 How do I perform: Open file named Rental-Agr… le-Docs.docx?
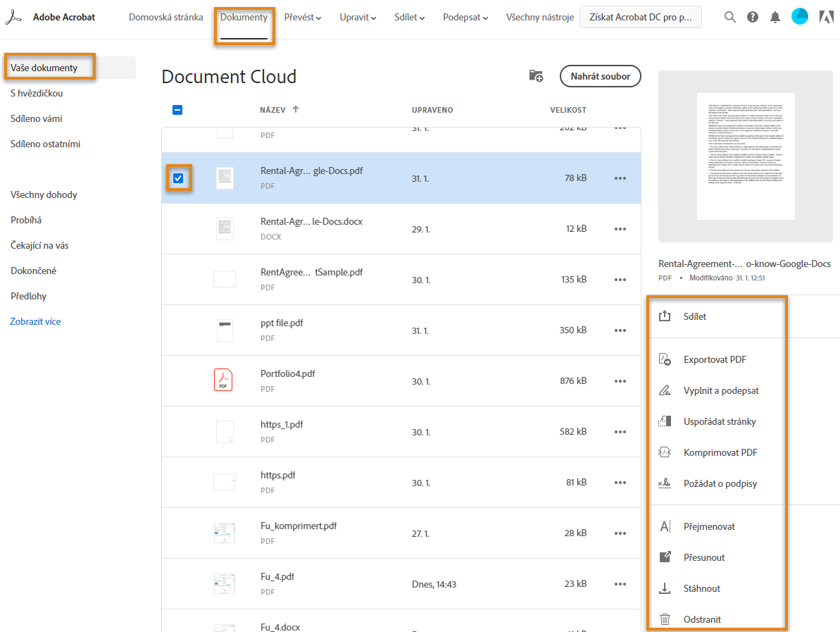[x=312, y=221]
